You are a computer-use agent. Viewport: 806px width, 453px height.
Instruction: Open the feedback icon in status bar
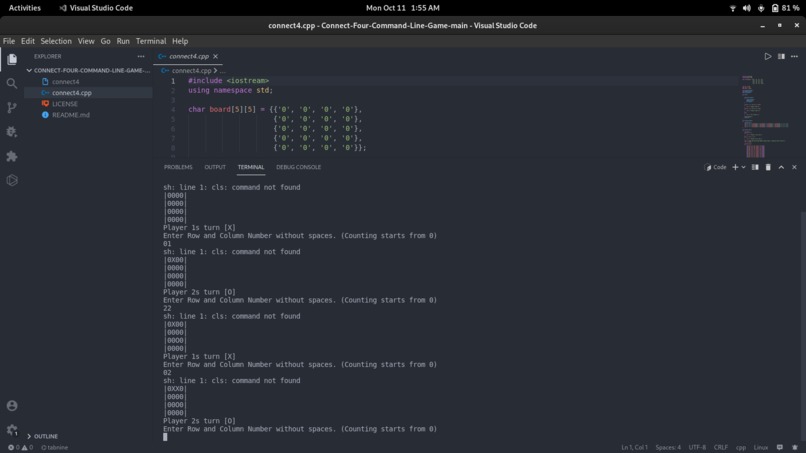[780, 447]
